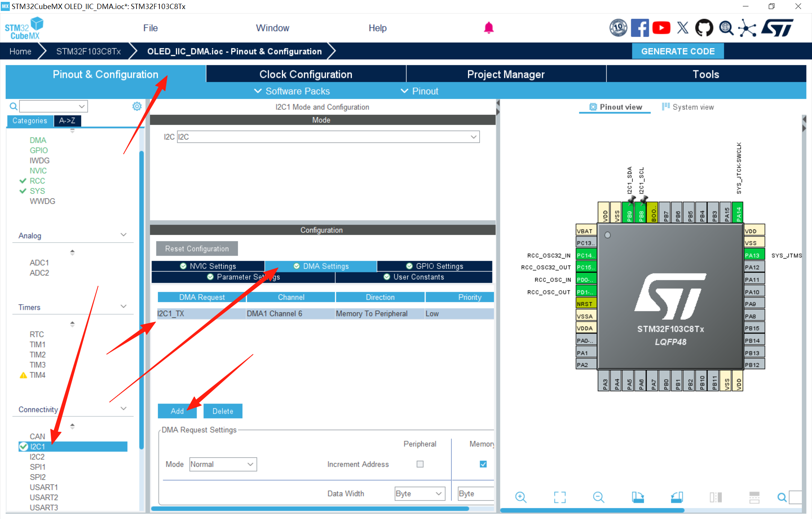Collapse the Connectivity category
The width and height of the screenshot is (812, 519).
coord(124,408)
